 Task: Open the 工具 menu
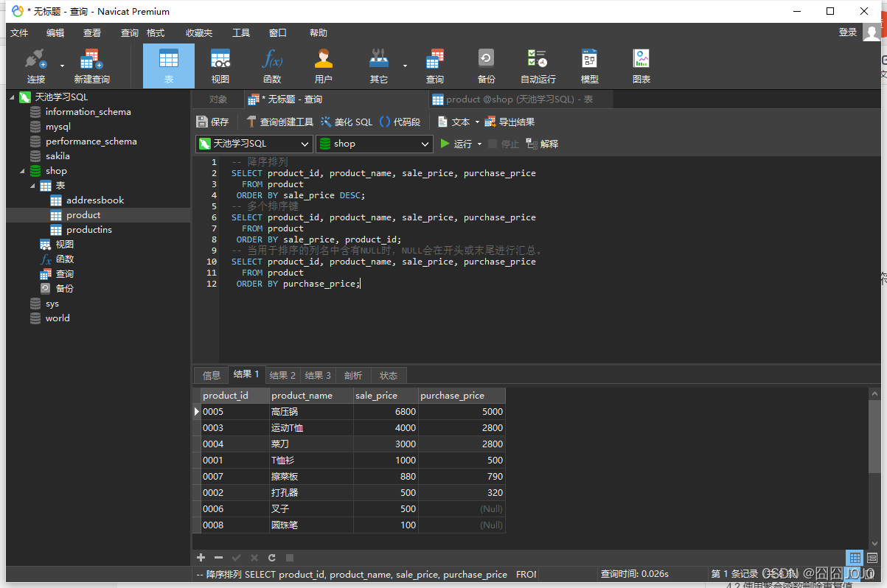(x=241, y=33)
